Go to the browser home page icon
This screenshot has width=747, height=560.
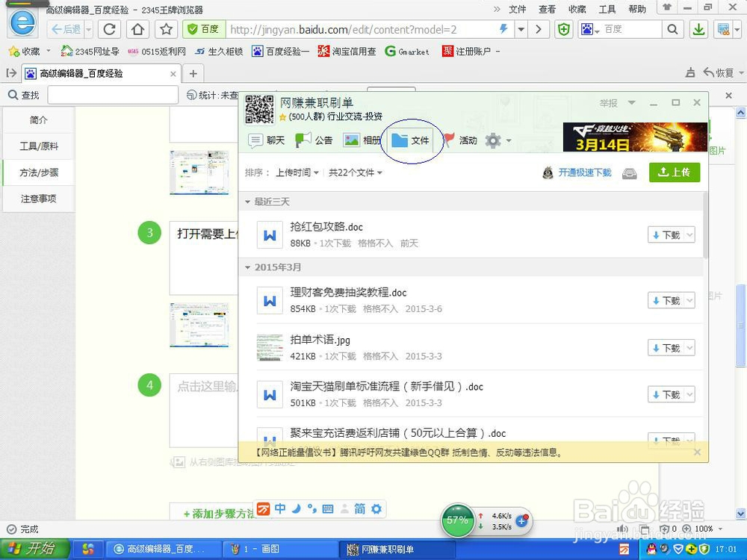click(137, 30)
